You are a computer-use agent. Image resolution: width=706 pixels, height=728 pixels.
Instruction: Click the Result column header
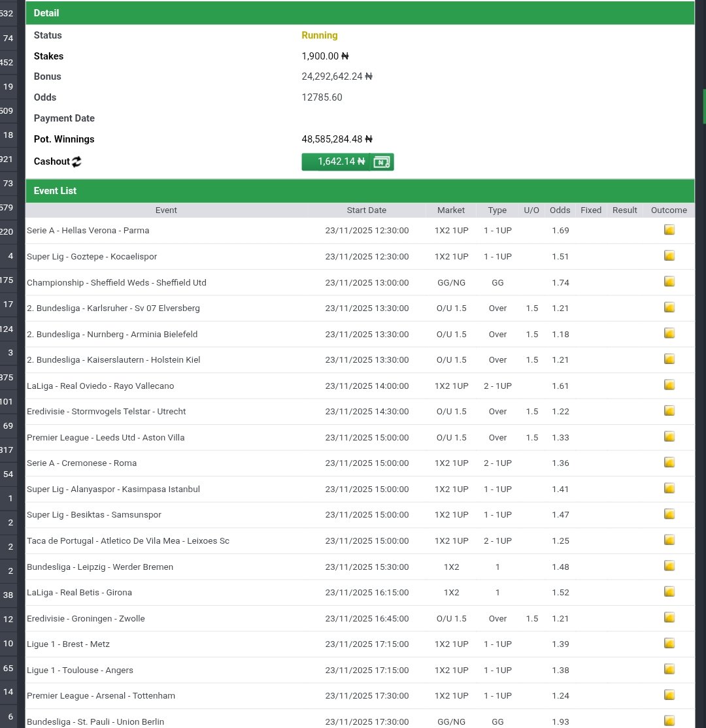pos(625,210)
